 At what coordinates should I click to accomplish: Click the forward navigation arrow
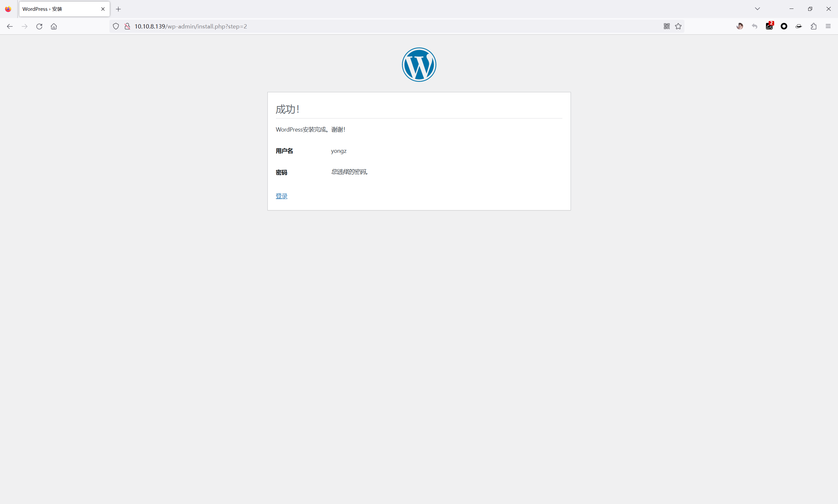tap(25, 27)
